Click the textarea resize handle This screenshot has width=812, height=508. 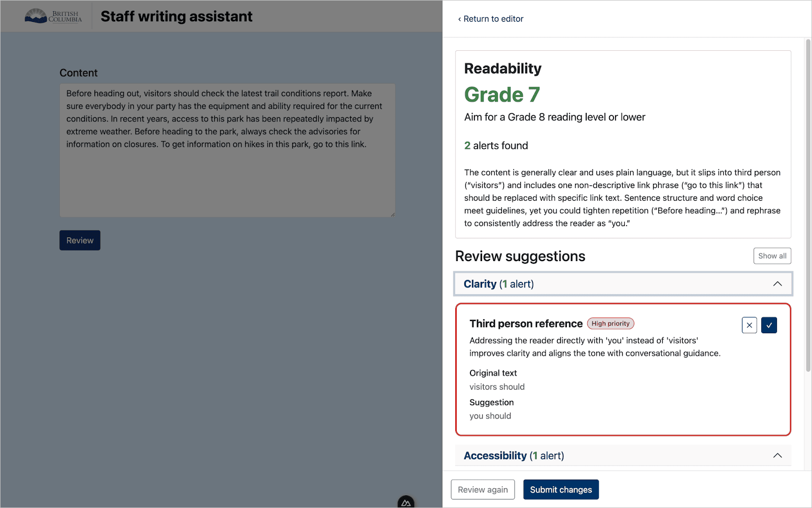click(392, 214)
